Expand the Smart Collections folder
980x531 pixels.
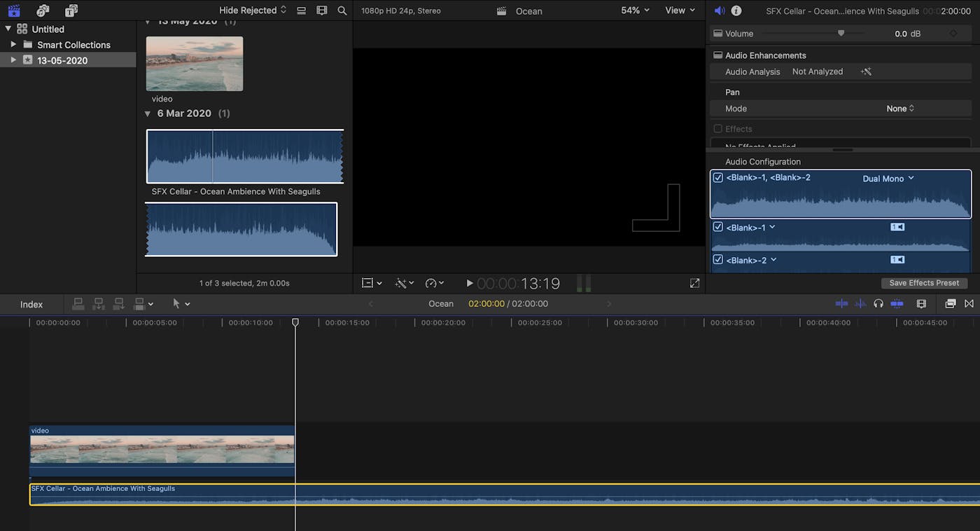[13, 44]
